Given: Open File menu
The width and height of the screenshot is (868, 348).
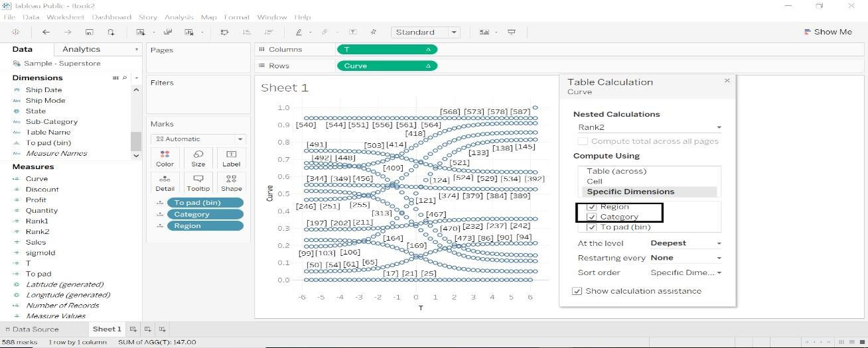Looking at the screenshot, I should point(9,17).
